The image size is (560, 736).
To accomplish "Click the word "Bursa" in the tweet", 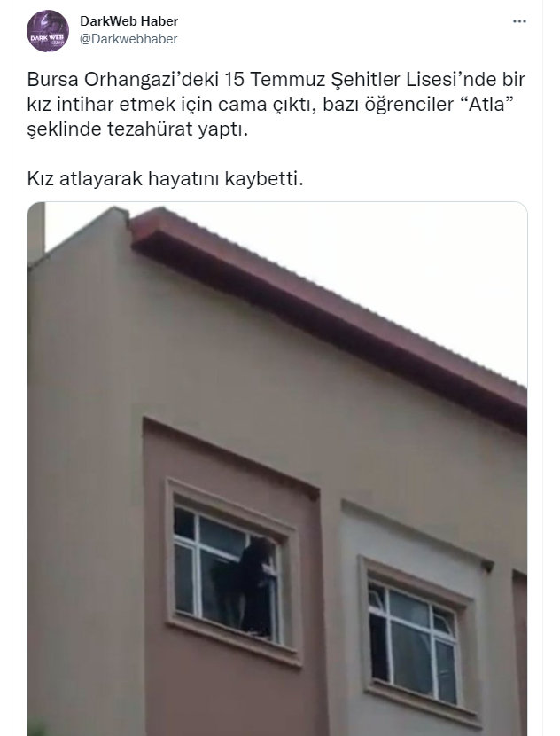I will [x=52, y=79].
